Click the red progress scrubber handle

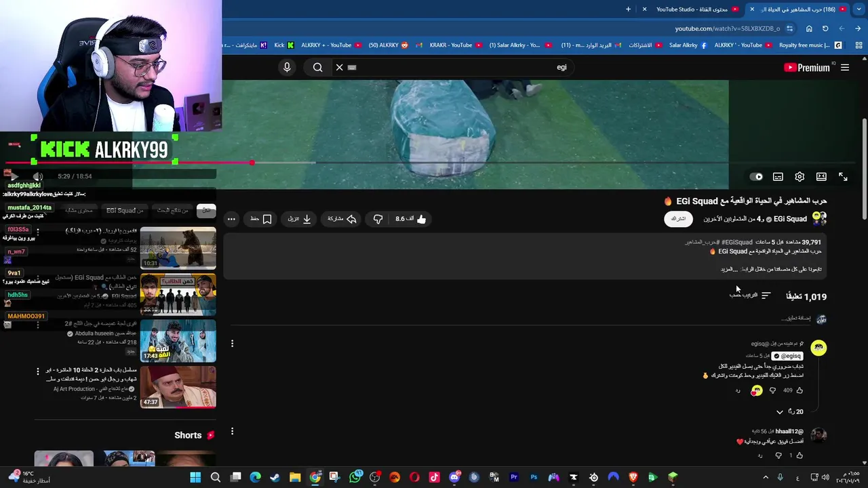coord(252,163)
